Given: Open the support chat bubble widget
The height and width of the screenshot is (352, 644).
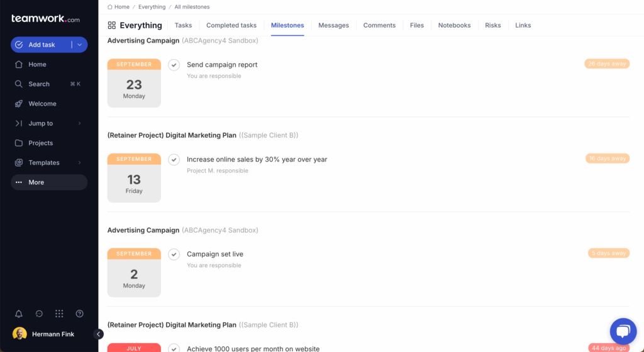Looking at the screenshot, I should click(x=623, y=331).
